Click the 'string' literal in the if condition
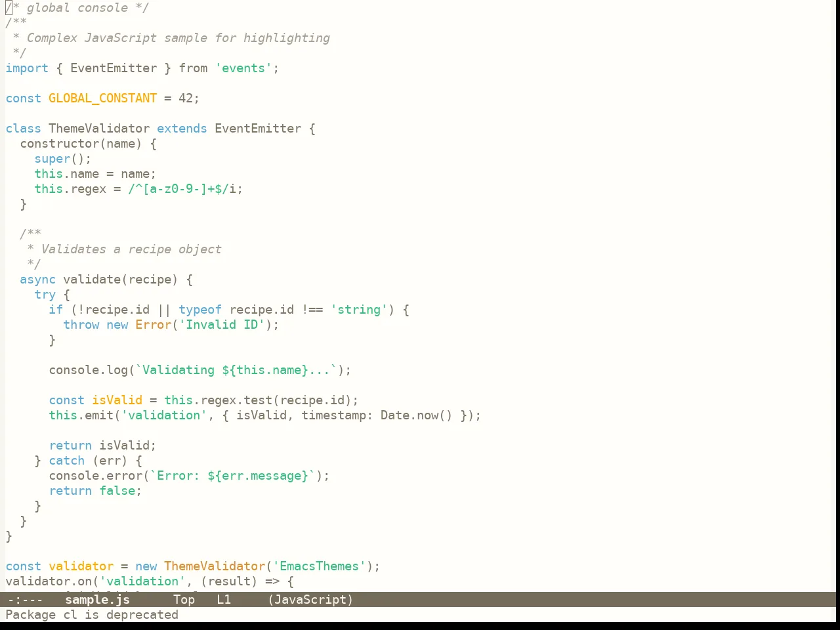The width and height of the screenshot is (840, 630). click(x=359, y=309)
